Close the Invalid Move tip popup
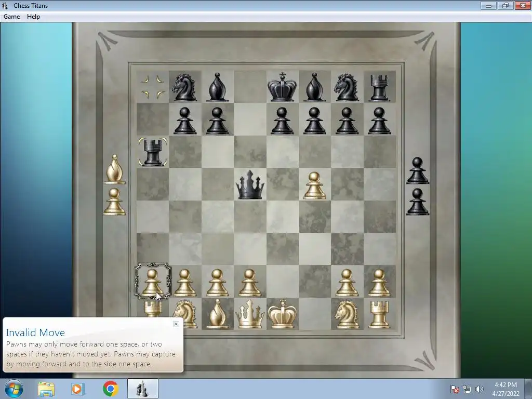Screen dimensions: 532x399 pos(176,324)
